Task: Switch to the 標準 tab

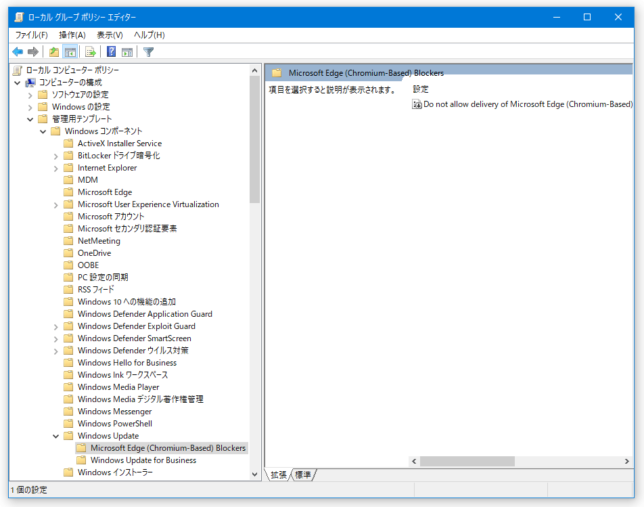Action: [x=303, y=475]
